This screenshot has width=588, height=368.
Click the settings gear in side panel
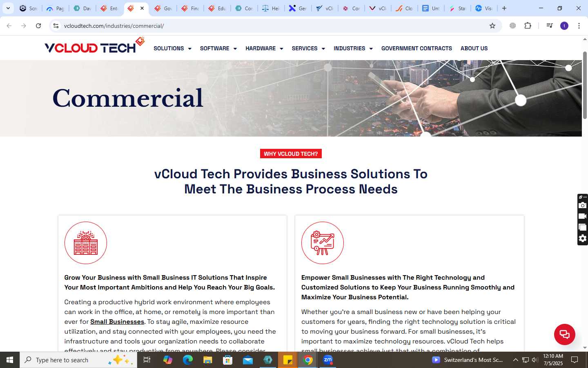click(x=583, y=238)
